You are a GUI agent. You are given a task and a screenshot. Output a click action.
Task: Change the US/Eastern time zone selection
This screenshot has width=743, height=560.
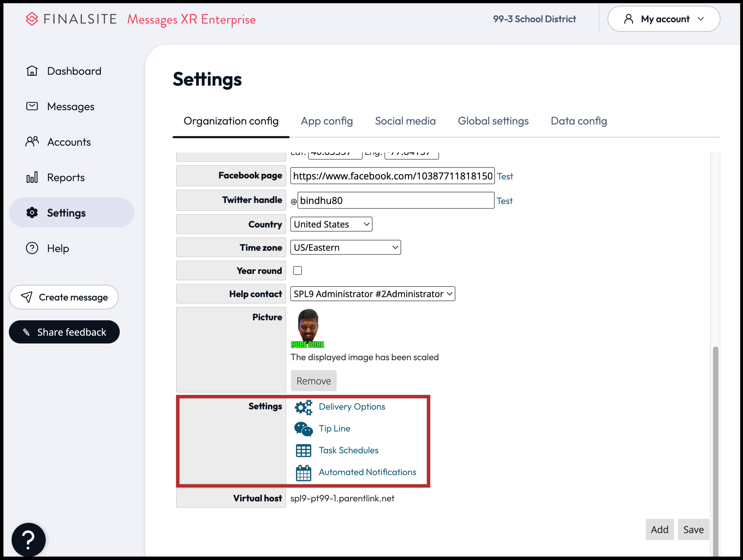345,247
